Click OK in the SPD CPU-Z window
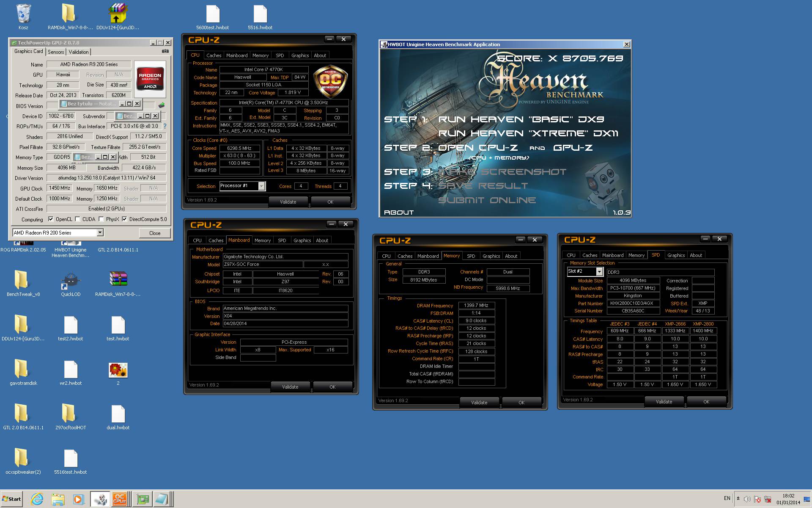812x508 pixels. coord(706,402)
